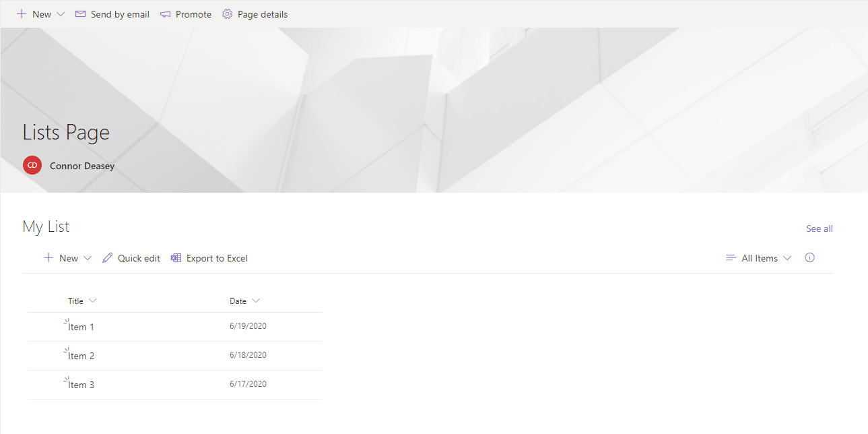
Task: Open the Item 1 list entry
Action: [81, 327]
